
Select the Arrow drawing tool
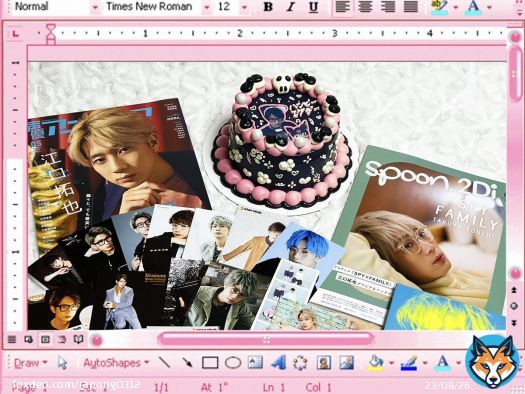(x=188, y=363)
